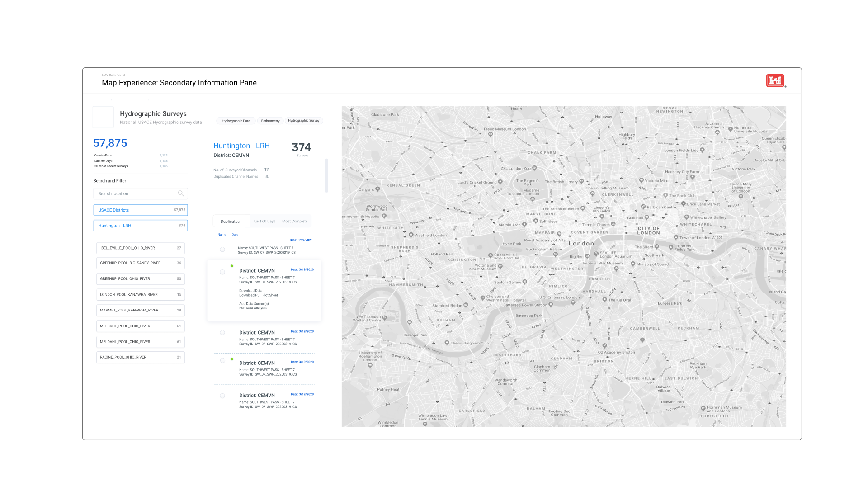Select BELLEVILLE_POOL_OHIO_RIVER in the channel list
The image size is (868, 486).
click(141, 248)
